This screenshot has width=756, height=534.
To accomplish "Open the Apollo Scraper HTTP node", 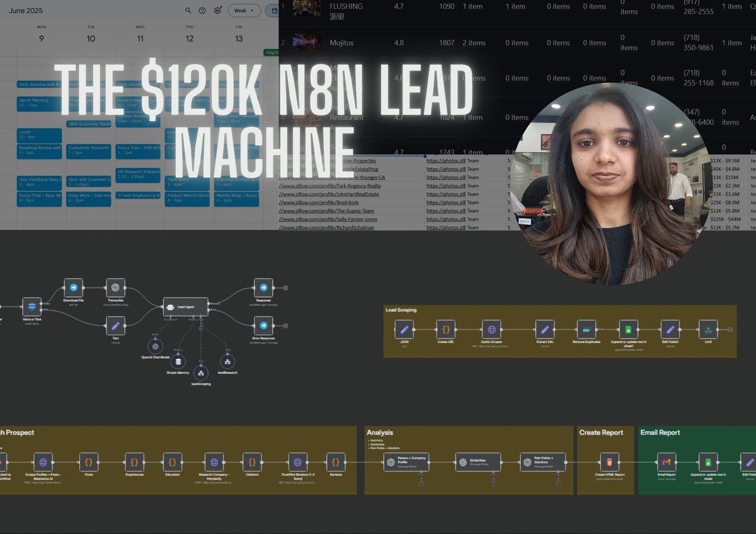I will click(491, 329).
